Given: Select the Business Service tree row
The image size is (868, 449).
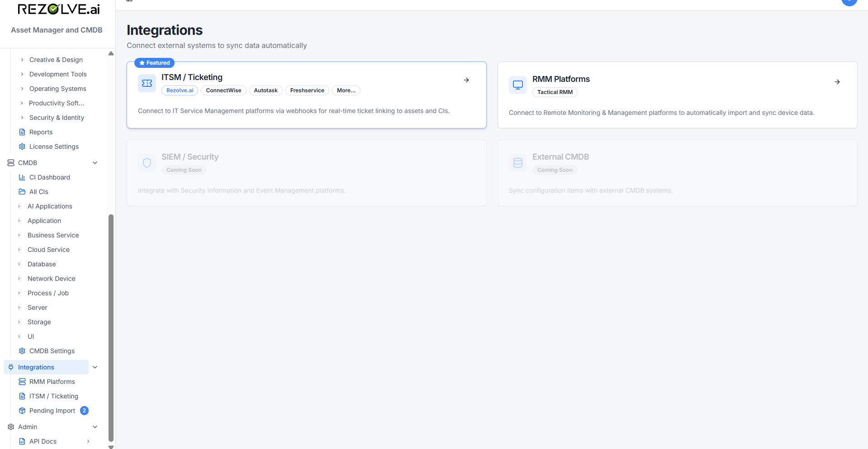Looking at the screenshot, I should tap(53, 235).
